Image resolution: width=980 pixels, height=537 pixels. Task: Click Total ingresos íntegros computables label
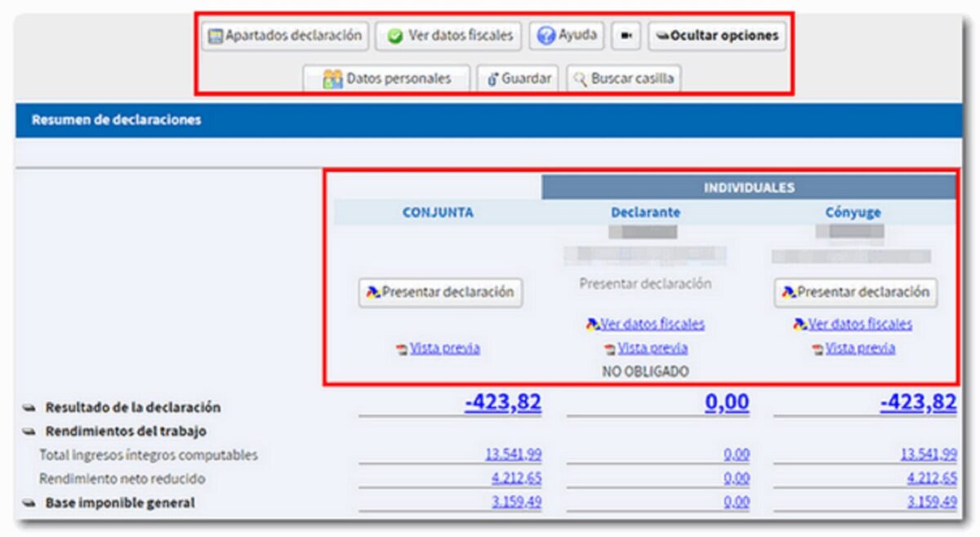click(149, 455)
